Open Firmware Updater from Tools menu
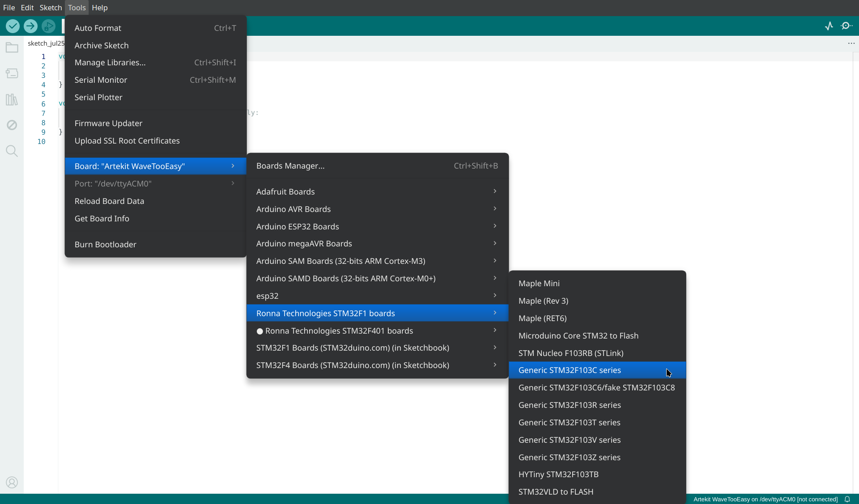 point(155,123)
